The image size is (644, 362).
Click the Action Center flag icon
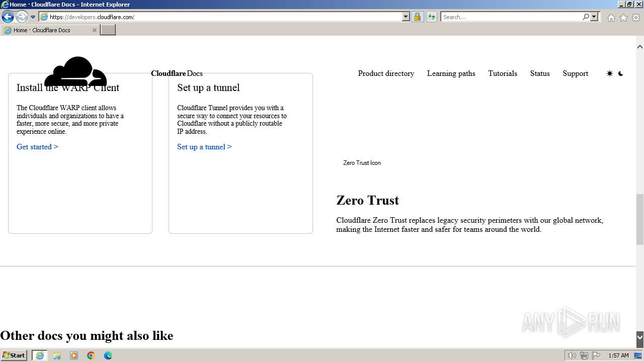pyautogui.click(x=596, y=355)
